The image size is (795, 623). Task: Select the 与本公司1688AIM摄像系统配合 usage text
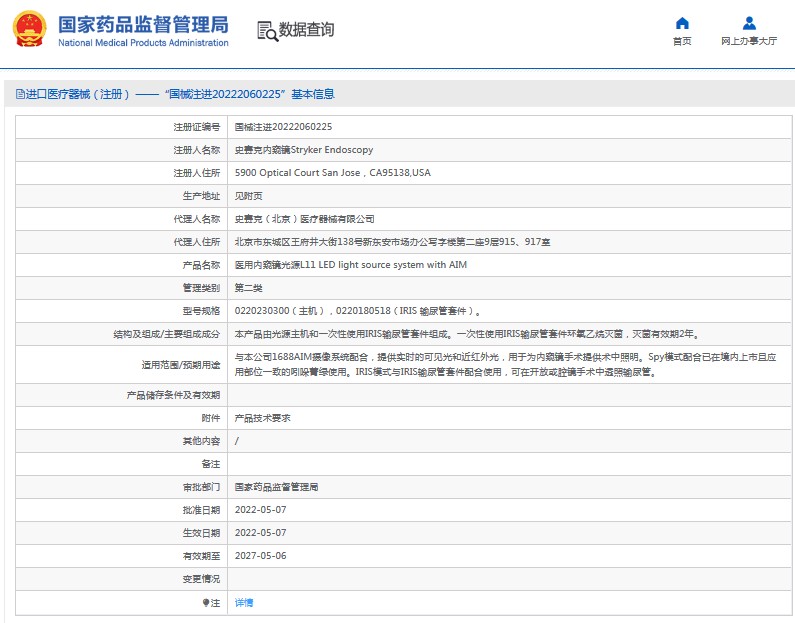(x=505, y=364)
